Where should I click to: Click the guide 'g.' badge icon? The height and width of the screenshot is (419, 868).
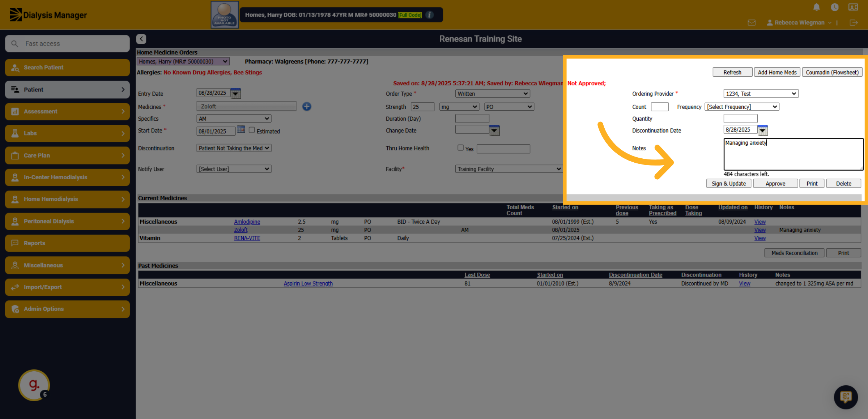(34, 385)
